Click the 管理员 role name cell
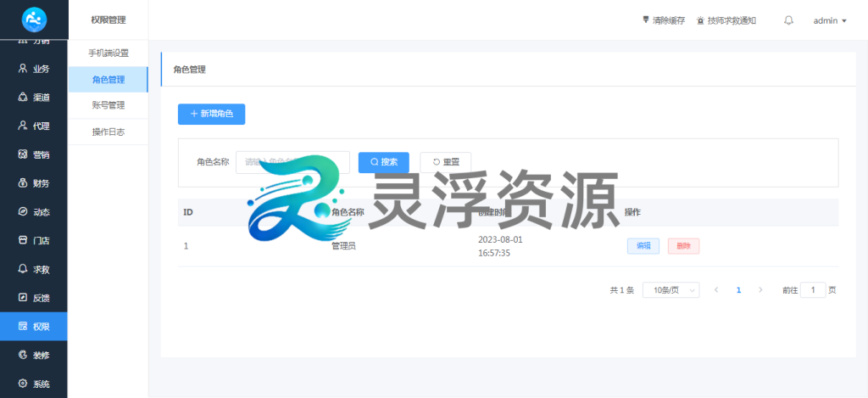The width and height of the screenshot is (868, 398). click(343, 246)
